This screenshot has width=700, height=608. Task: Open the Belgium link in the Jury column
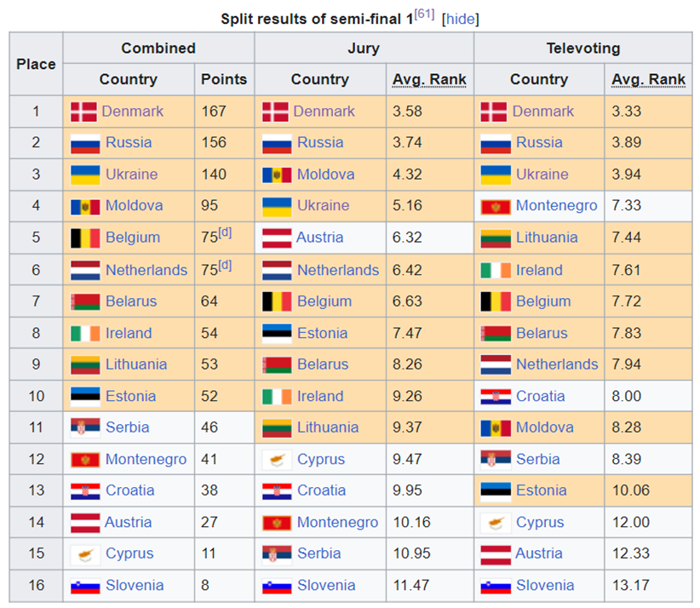[x=324, y=301]
